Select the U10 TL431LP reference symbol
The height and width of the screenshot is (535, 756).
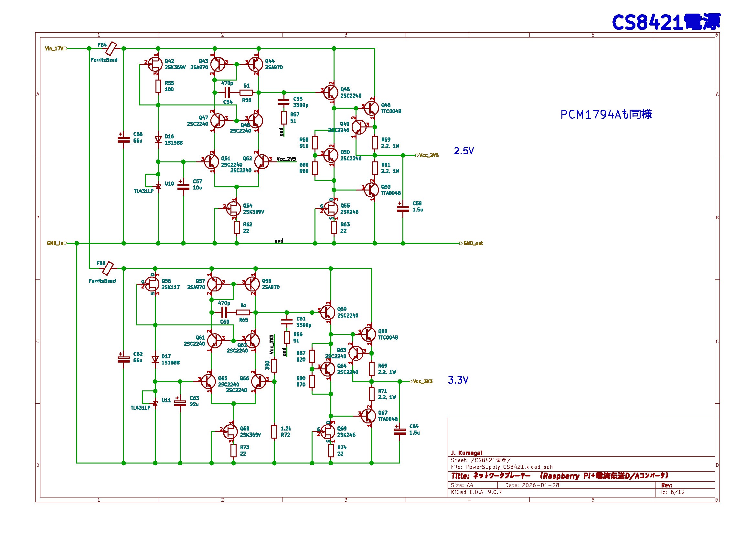[158, 186]
